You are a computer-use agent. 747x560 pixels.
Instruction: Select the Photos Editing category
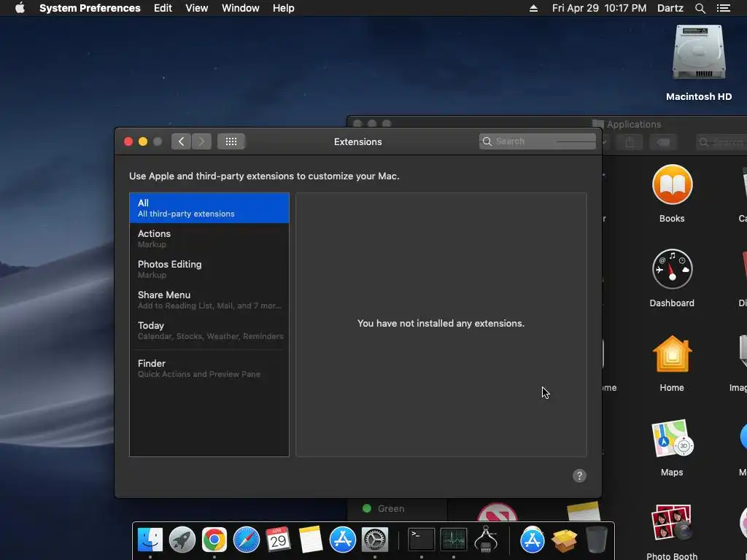[x=209, y=269]
